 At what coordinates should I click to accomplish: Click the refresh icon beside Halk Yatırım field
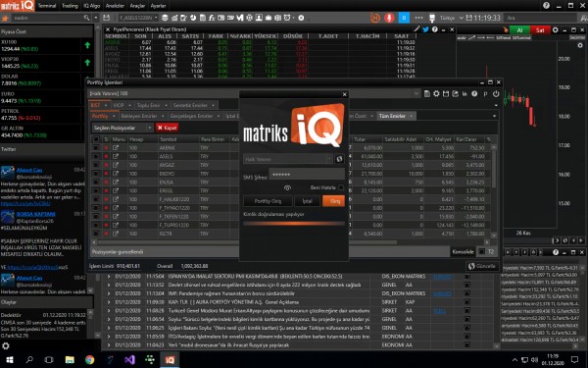click(x=339, y=159)
